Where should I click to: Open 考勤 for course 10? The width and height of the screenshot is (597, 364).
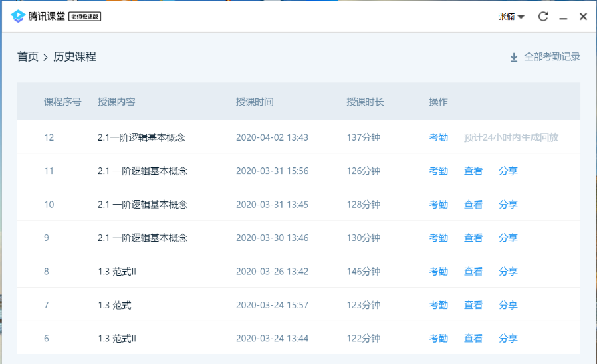pyautogui.click(x=438, y=205)
